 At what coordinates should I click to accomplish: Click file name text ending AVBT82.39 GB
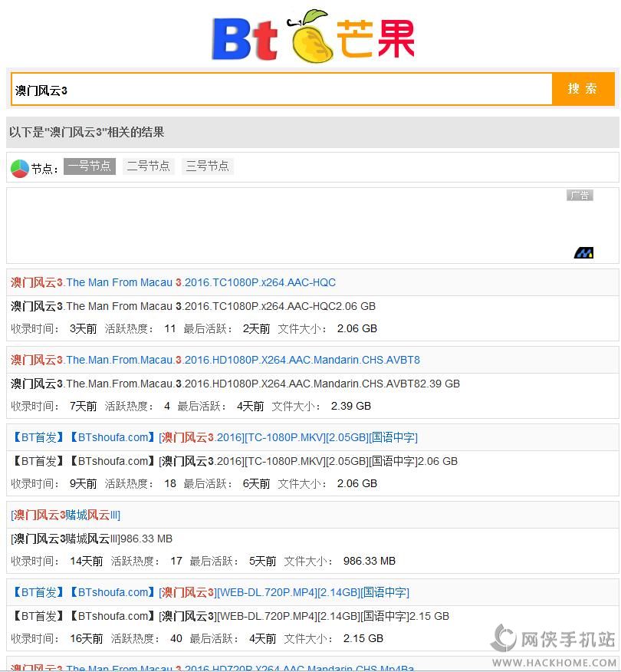(x=235, y=384)
